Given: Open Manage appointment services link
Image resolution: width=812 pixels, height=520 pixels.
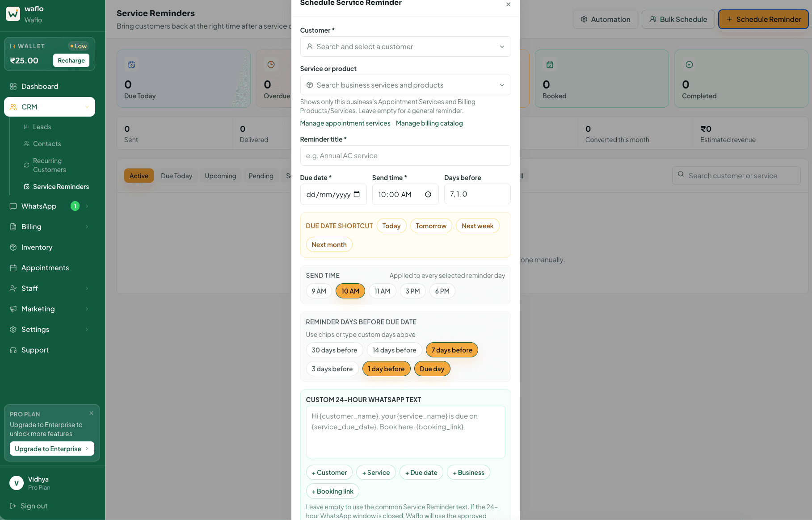Looking at the screenshot, I should 345,123.
